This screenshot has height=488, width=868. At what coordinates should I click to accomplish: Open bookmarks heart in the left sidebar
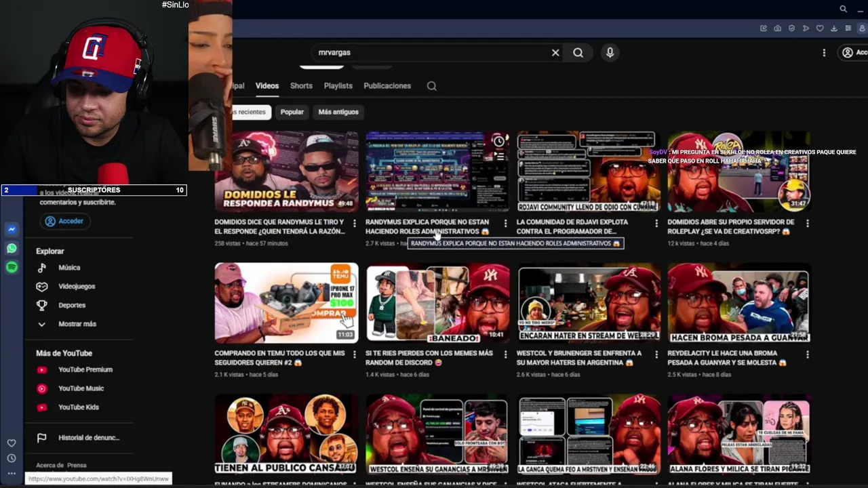pos(12,443)
